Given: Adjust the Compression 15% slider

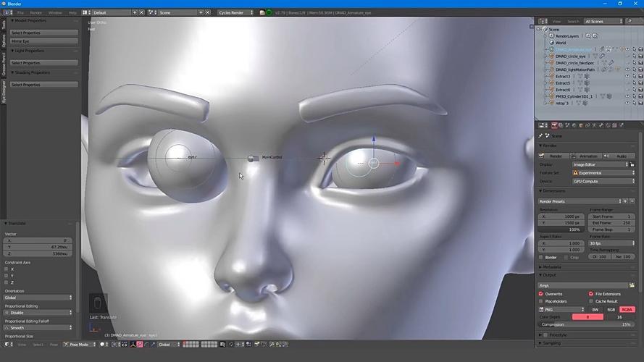Looking at the screenshot, I should (x=587, y=324).
